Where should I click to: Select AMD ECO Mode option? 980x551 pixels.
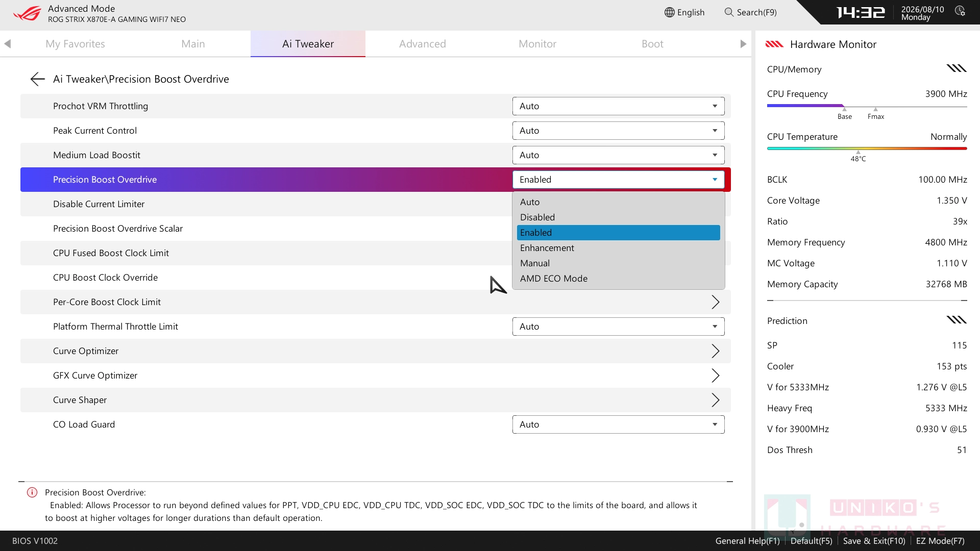[x=618, y=279]
